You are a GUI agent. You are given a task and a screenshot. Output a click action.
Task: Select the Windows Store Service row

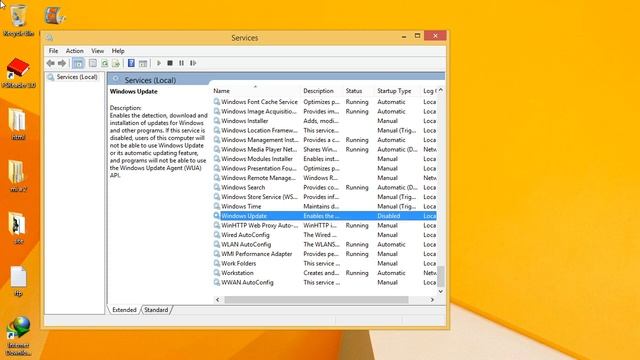(x=324, y=197)
